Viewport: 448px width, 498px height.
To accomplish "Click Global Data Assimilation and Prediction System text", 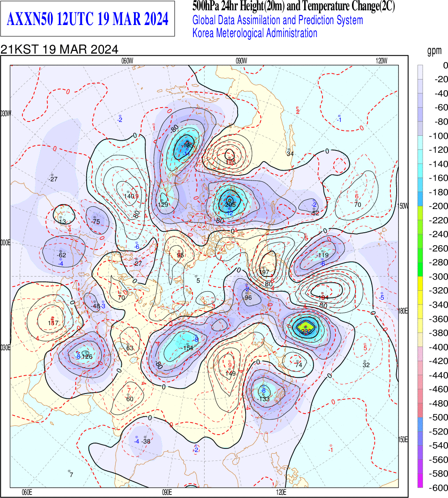I will tap(278, 20).
